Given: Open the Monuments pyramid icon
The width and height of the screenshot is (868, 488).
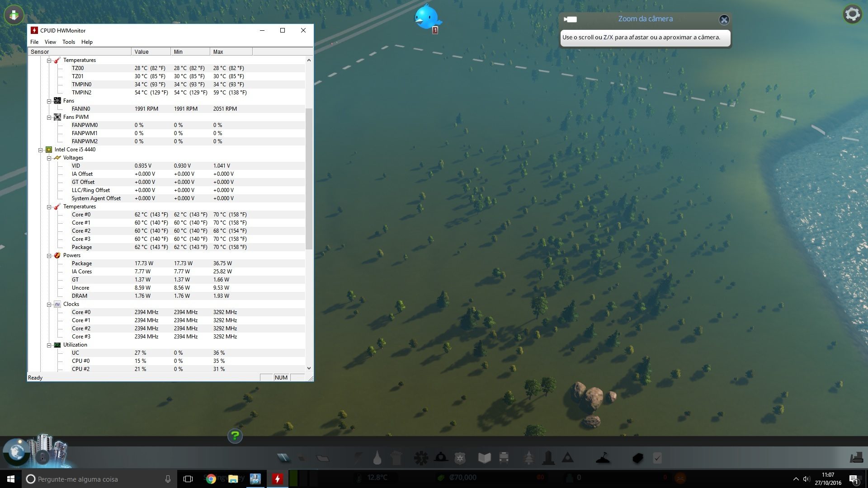Looking at the screenshot, I should tap(568, 458).
